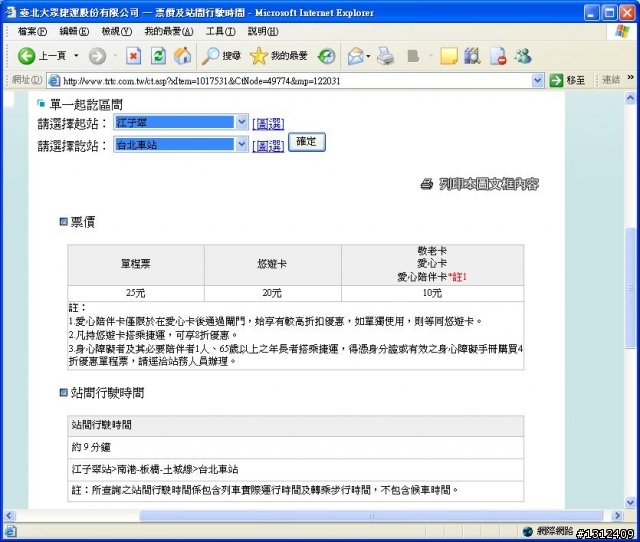
Task: Click the 悠遊卡 column header
Action: coord(272,264)
